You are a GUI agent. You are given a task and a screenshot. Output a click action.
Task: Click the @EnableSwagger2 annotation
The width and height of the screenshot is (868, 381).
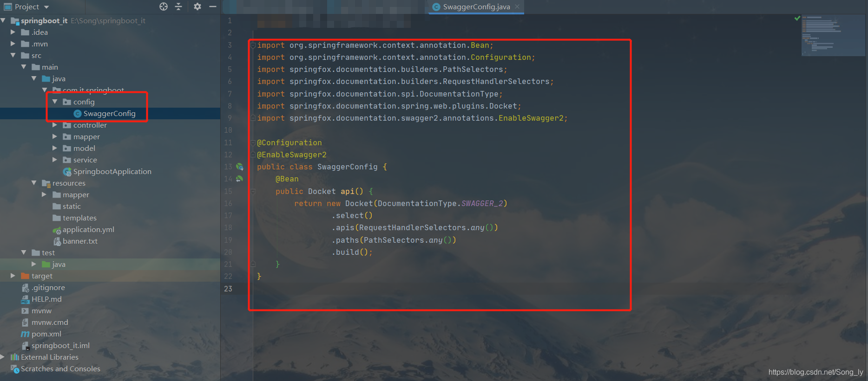(x=292, y=155)
